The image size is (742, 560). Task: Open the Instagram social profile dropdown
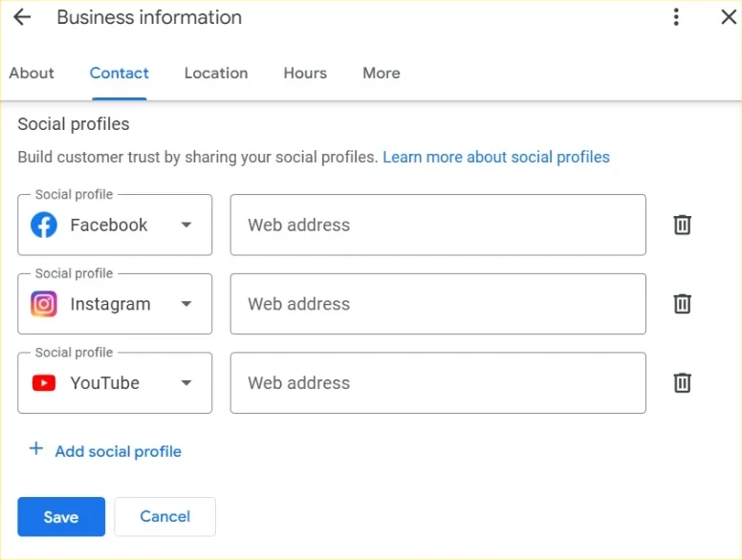[115, 304]
